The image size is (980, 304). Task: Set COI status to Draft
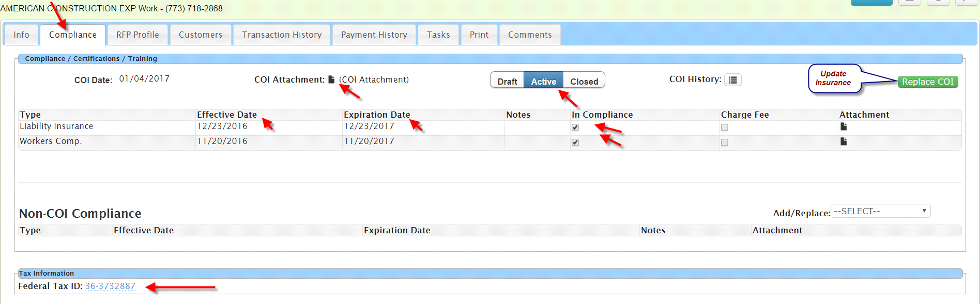click(x=507, y=81)
